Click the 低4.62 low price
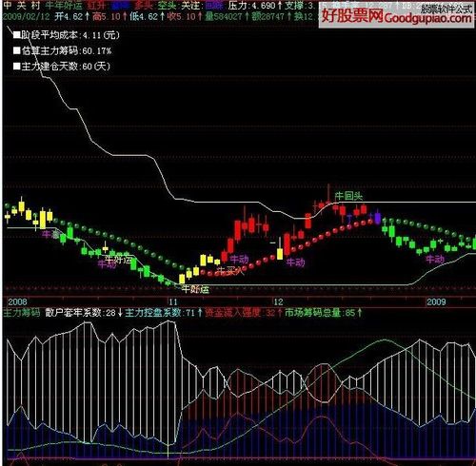This screenshot has width=476, height=466. [x=147, y=16]
